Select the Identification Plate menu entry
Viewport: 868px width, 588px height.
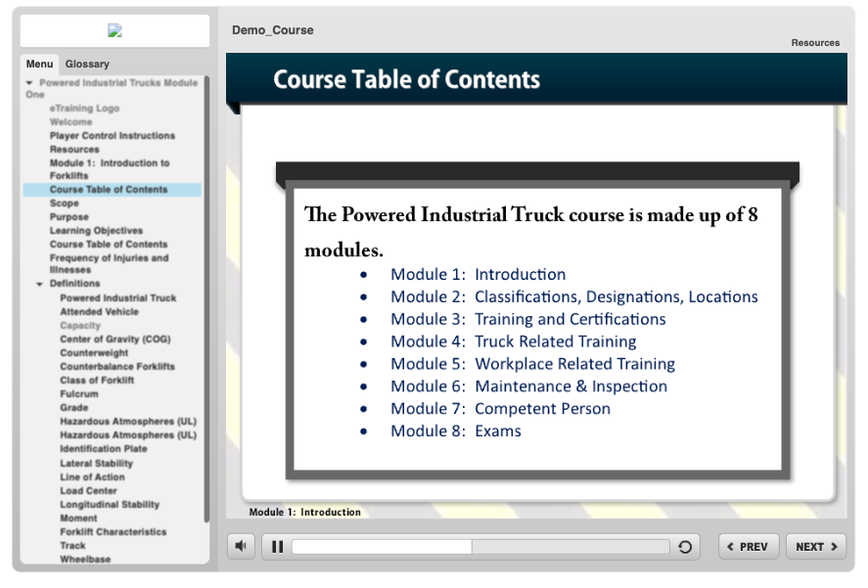click(x=103, y=449)
